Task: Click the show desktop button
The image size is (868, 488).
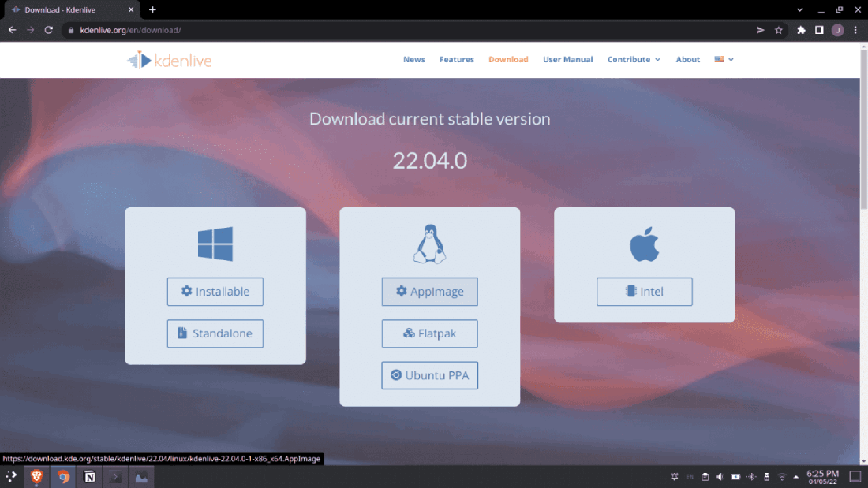Action: (855, 476)
